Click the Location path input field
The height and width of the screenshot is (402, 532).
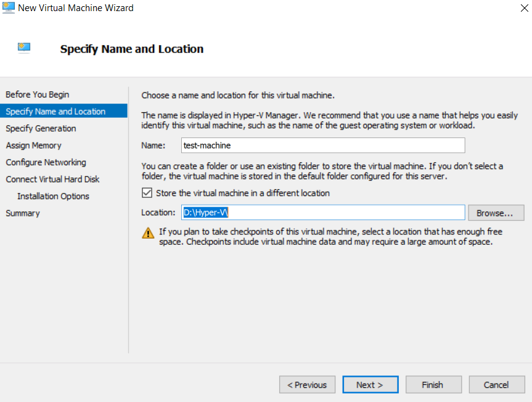[322, 213]
